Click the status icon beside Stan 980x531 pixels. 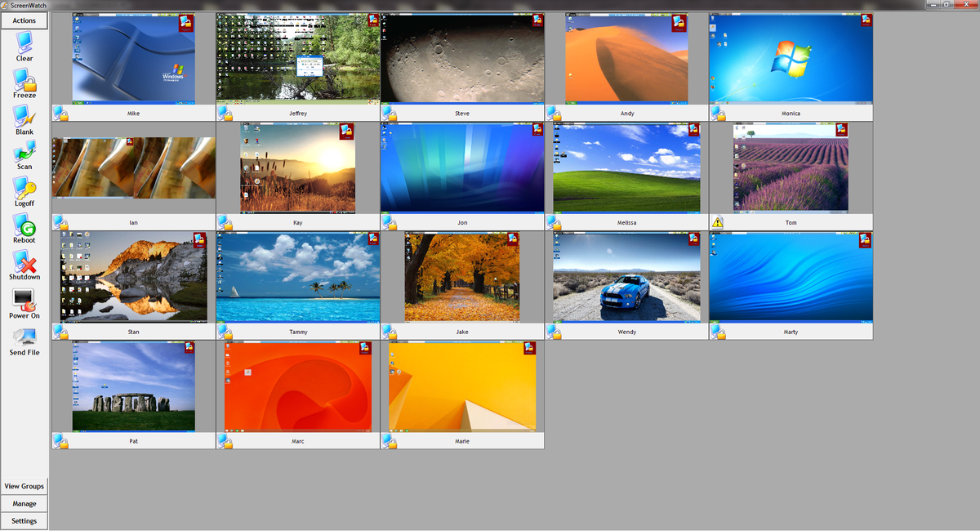[x=60, y=332]
